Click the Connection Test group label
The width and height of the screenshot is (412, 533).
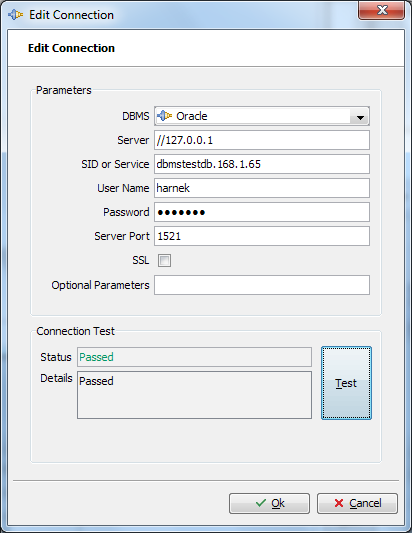[x=75, y=331]
